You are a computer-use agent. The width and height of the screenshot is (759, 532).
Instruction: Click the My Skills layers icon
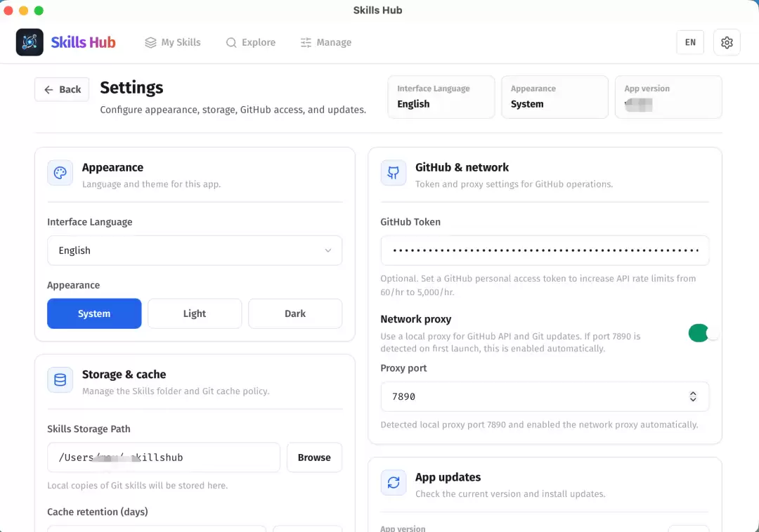click(150, 43)
